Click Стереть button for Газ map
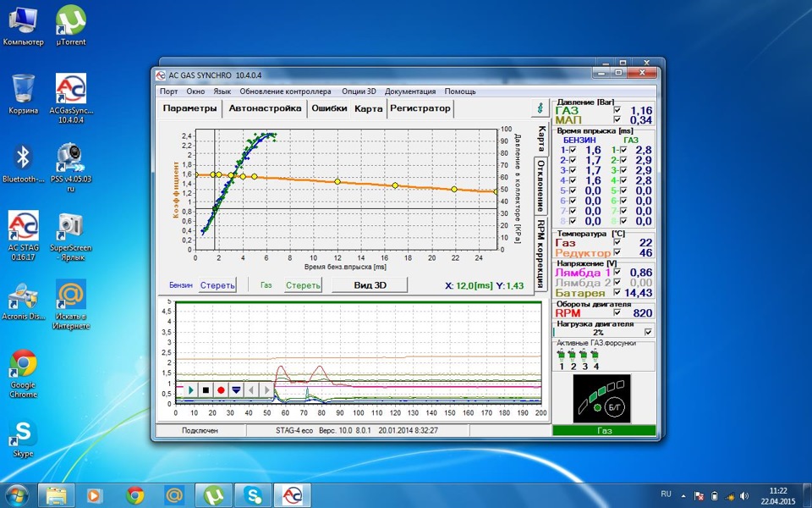 [303, 285]
